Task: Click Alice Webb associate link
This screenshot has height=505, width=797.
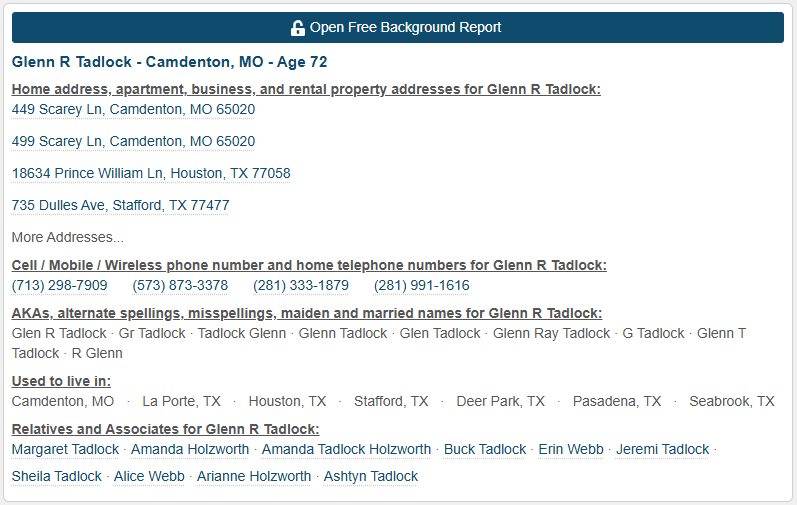Action: pyautogui.click(x=149, y=477)
